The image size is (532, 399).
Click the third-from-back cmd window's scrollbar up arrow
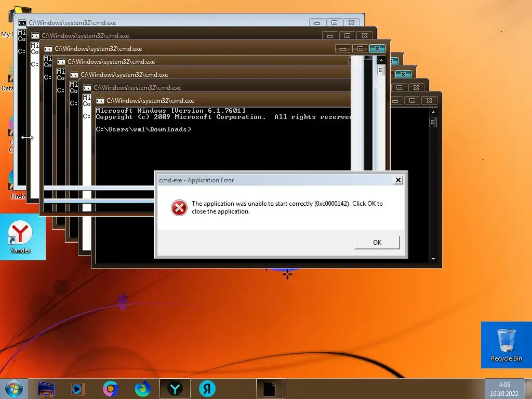coord(381,60)
